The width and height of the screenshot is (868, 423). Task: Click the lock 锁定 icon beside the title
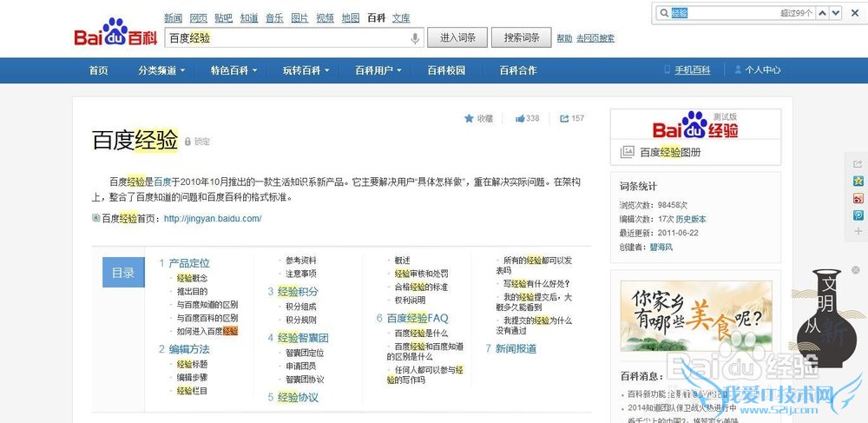click(187, 142)
